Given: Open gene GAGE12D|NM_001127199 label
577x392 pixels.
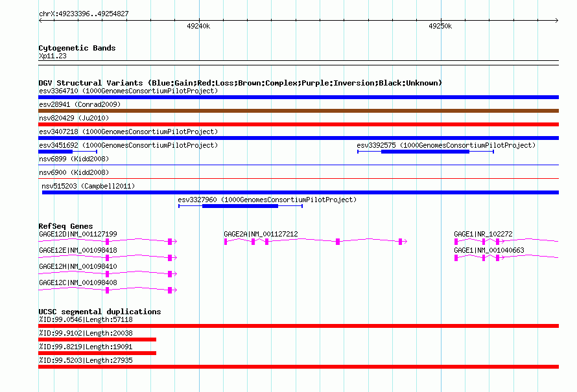Looking at the screenshot, I should tap(78, 234).
